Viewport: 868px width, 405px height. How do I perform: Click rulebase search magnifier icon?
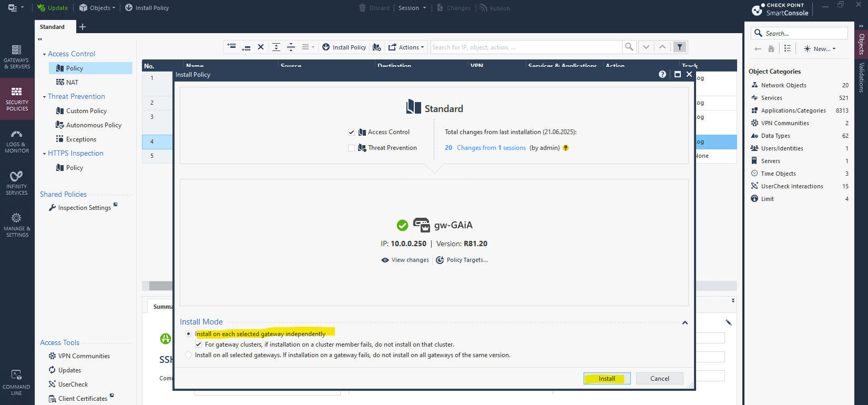pyautogui.click(x=629, y=47)
